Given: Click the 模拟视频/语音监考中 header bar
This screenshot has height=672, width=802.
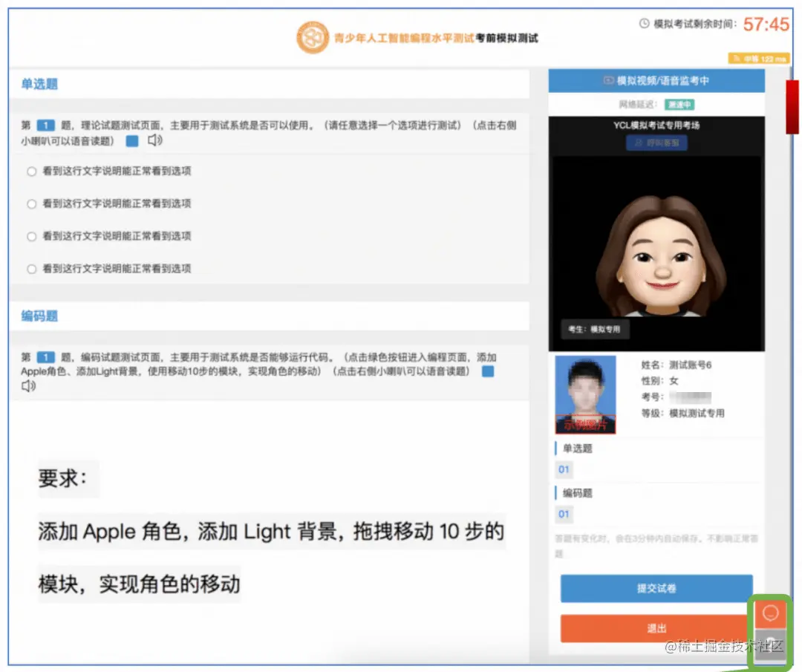Looking at the screenshot, I should (656, 80).
